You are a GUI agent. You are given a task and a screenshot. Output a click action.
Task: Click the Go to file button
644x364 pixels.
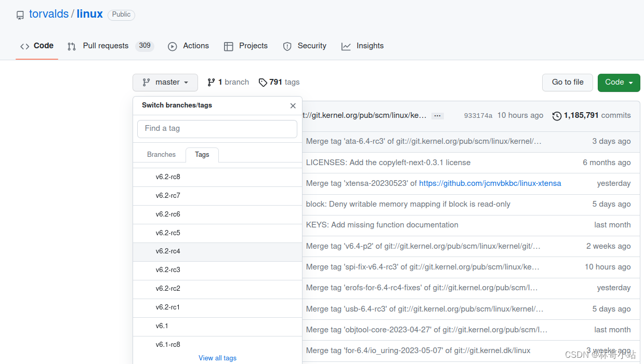click(x=568, y=82)
